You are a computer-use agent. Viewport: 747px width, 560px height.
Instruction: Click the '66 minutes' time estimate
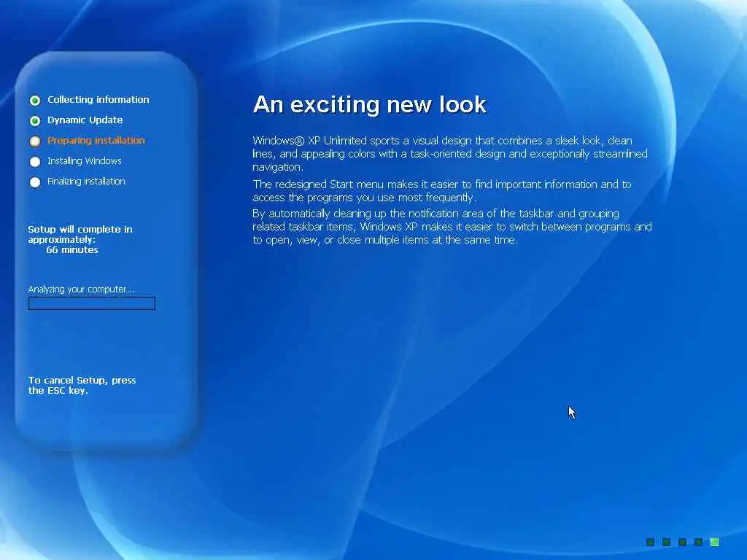72,250
